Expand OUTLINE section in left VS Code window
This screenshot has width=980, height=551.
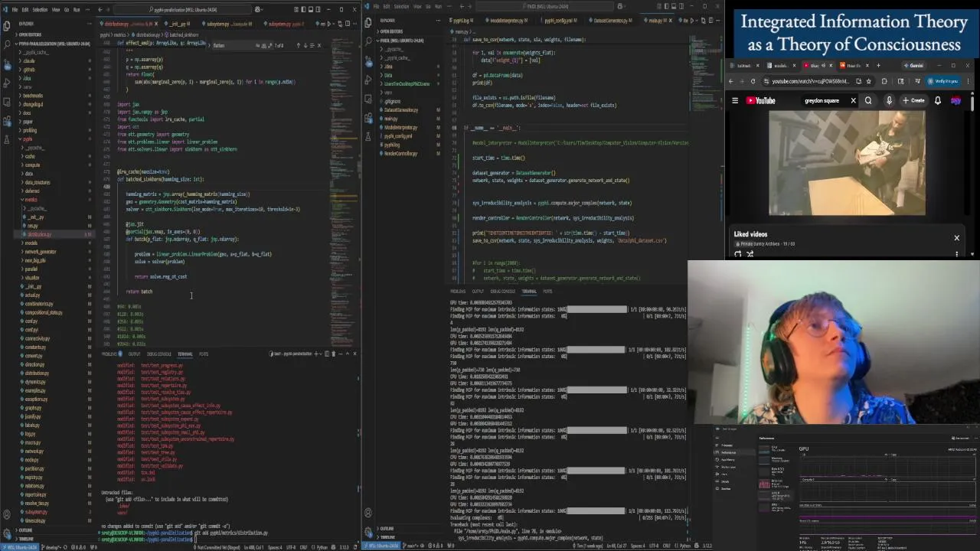pos(26,530)
